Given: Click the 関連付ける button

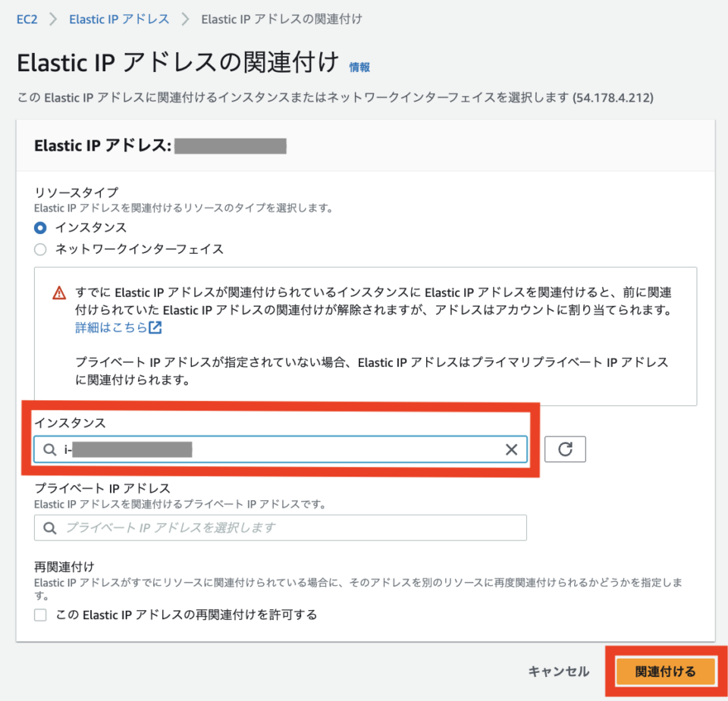Looking at the screenshot, I should (x=666, y=671).
